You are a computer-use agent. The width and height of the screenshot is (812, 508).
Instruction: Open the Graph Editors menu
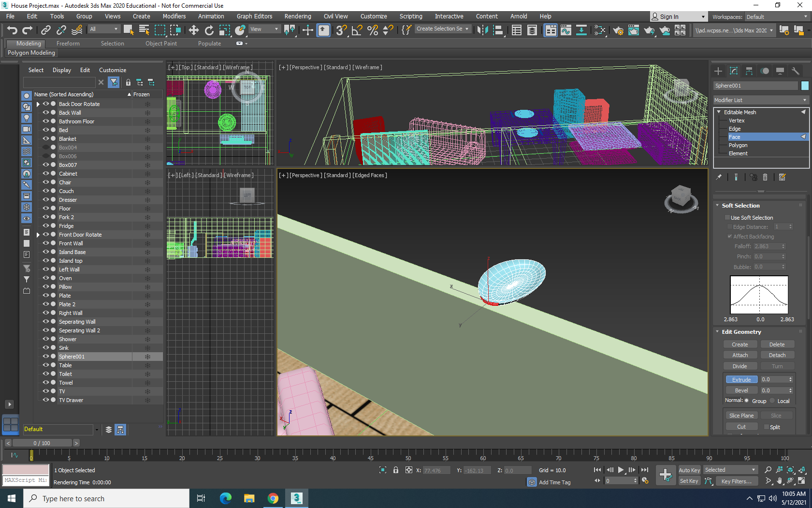coord(254,16)
